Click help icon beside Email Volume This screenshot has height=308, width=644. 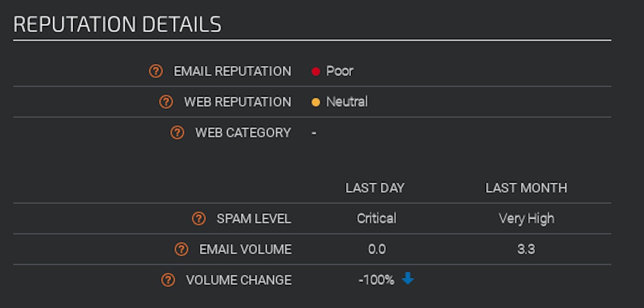tap(181, 249)
